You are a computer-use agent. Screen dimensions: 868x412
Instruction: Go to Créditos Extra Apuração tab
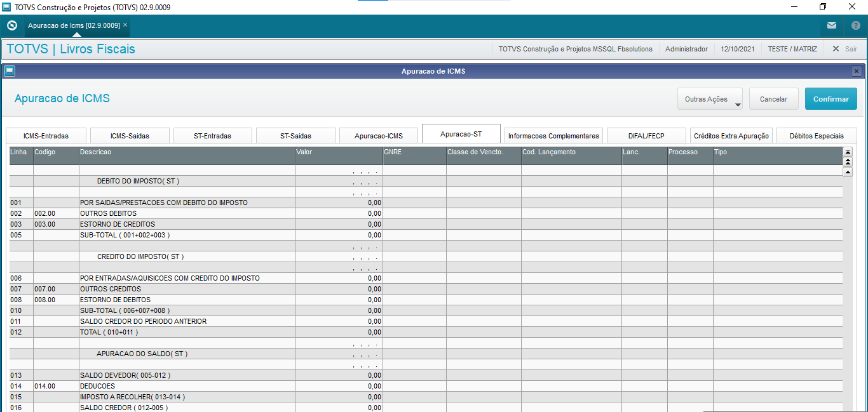(x=731, y=136)
